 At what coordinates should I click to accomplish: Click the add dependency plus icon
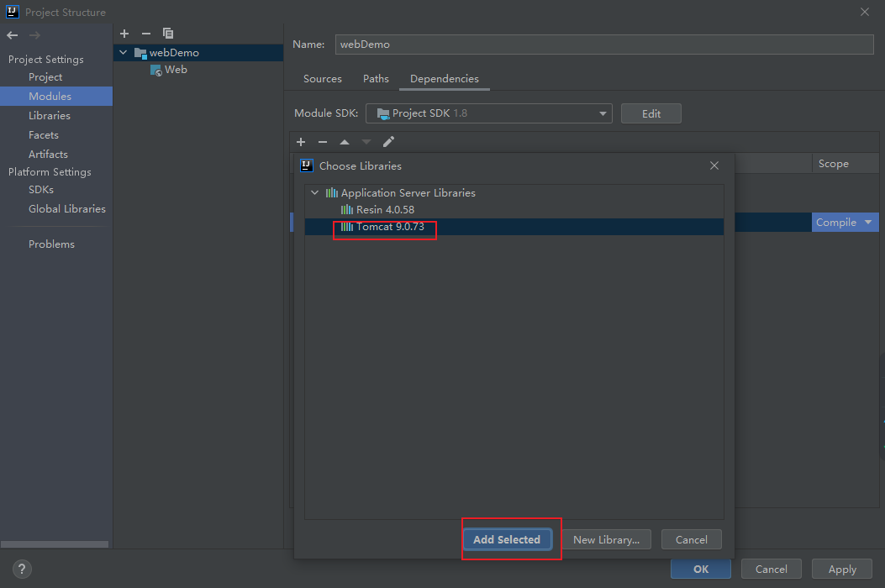pos(301,142)
